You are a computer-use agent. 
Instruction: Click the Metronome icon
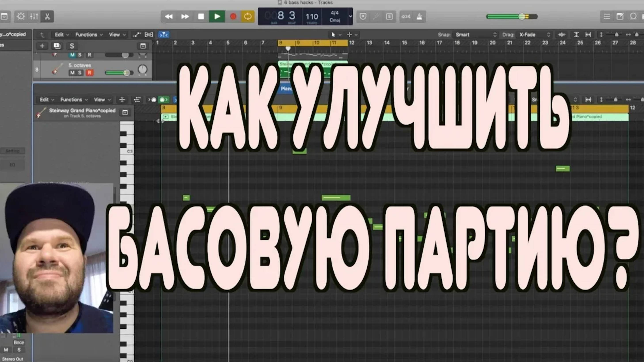419,17
